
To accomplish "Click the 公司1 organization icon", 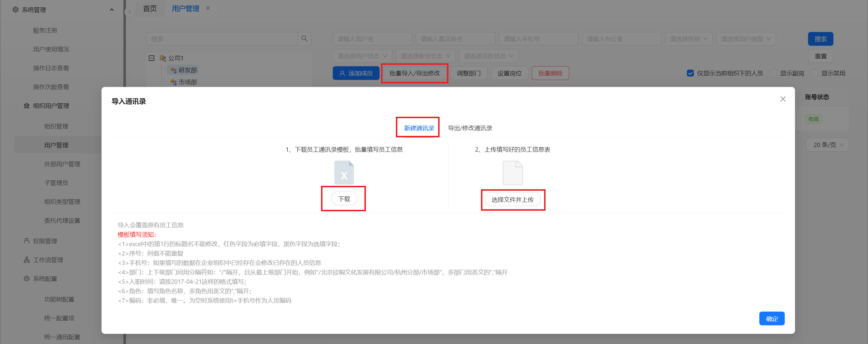I will [163, 58].
